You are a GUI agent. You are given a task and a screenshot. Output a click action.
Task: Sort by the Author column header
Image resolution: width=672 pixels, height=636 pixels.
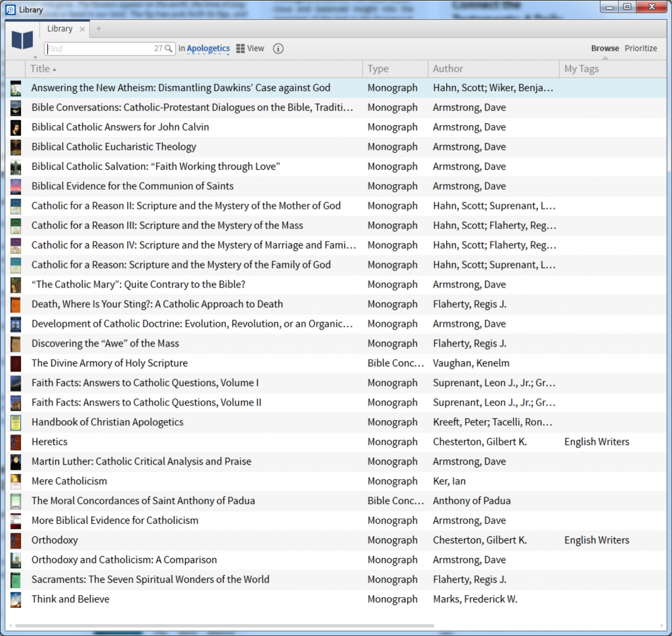coord(448,69)
